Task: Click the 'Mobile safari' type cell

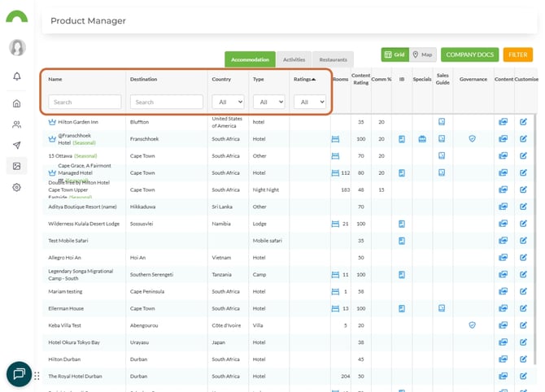Action: click(268, 241)
